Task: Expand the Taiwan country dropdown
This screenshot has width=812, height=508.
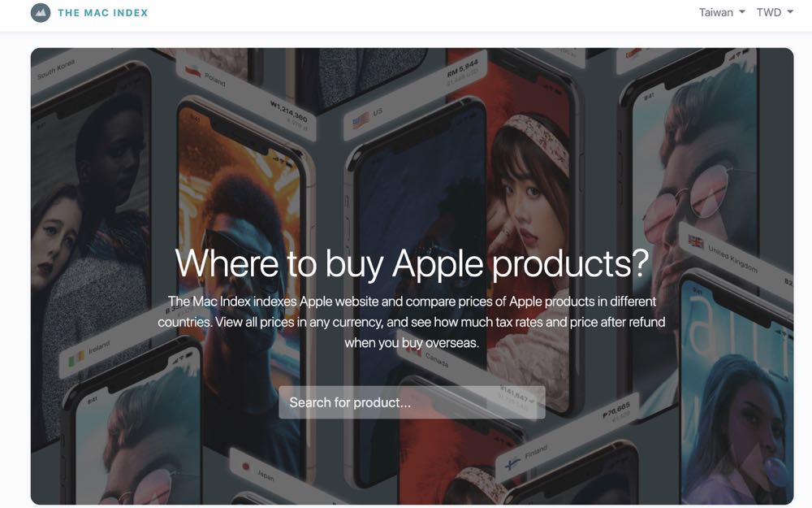Action: pyautogui.click(x=722, y=12)
